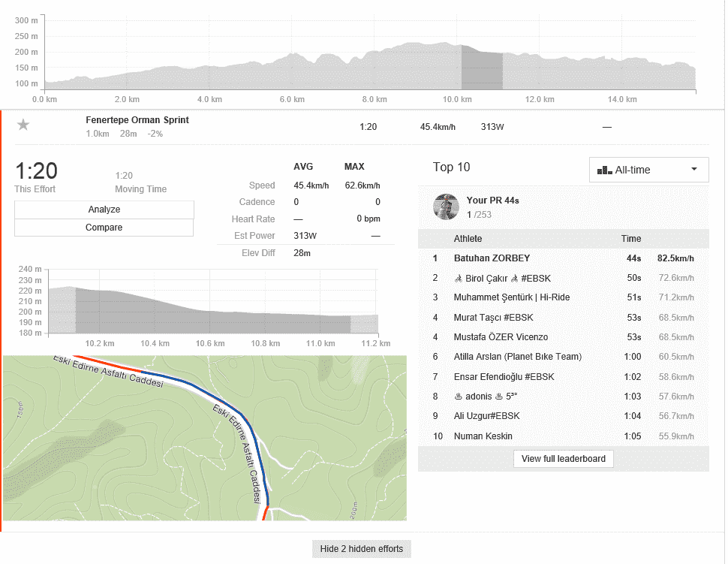Viewport: 728px width, 564px height.
Task: Open the All-time leaderboard filter dropdown
Action: (648, 170)
